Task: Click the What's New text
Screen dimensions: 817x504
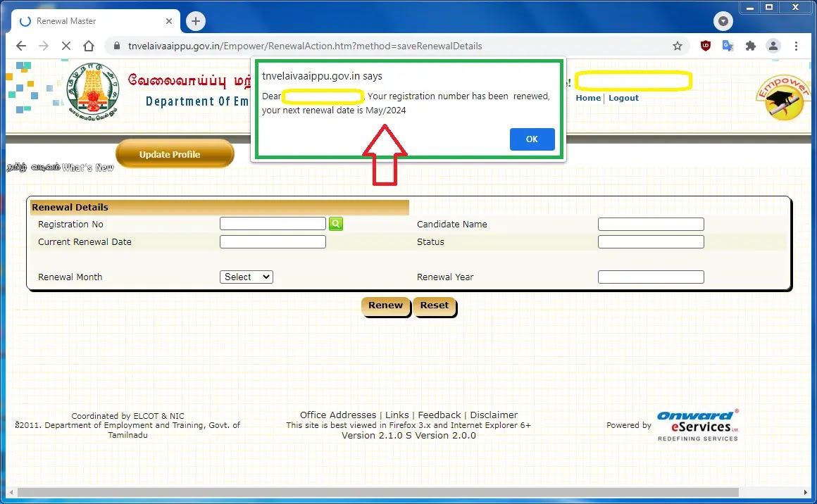Action: tap(87, 167)
